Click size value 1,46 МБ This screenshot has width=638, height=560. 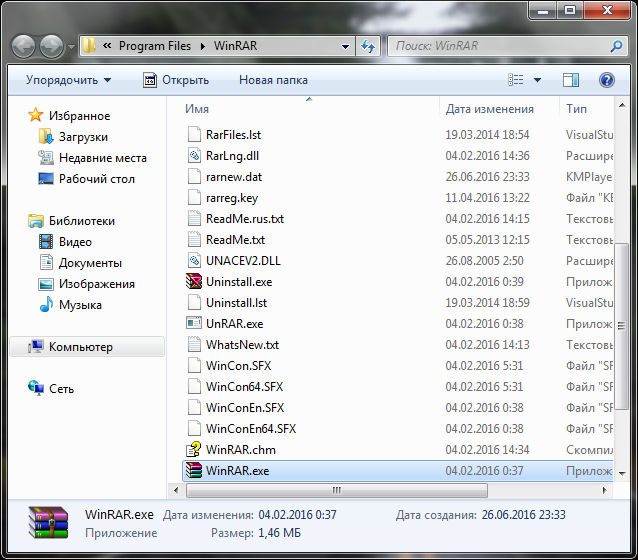280,533
